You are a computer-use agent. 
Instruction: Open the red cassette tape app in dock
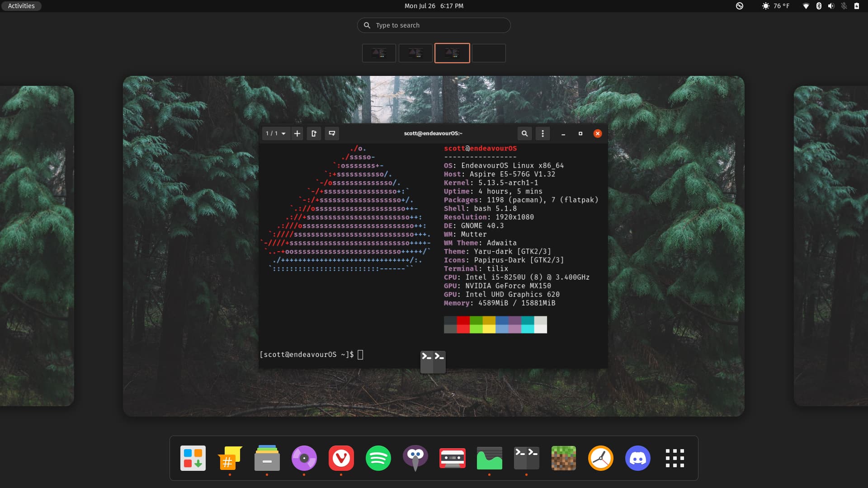click(453, 458)
